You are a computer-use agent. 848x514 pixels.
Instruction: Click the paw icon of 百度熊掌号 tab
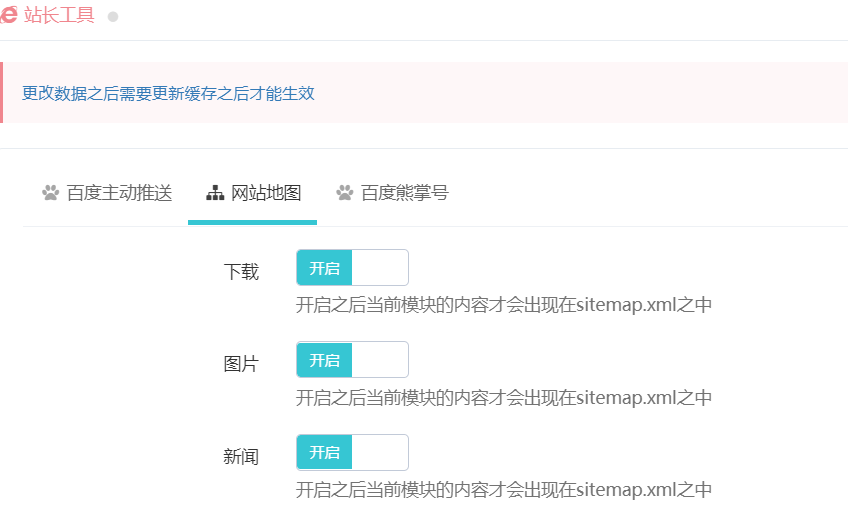pyautogui.click(x=344, y=193)
